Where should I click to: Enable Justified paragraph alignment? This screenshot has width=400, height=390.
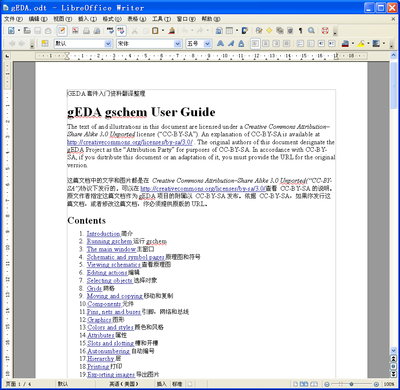(x=286, y=43)
